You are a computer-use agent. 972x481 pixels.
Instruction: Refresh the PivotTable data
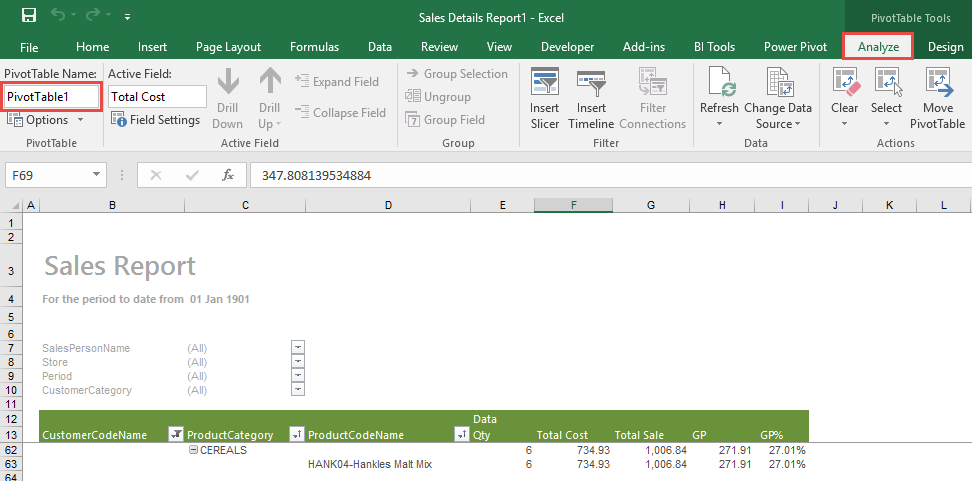tap(719, 91)
